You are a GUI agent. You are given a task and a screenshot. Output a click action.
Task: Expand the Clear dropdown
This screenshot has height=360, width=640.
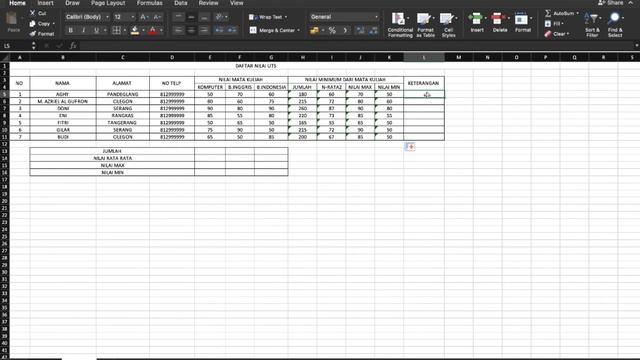click(x=568, y=34)
